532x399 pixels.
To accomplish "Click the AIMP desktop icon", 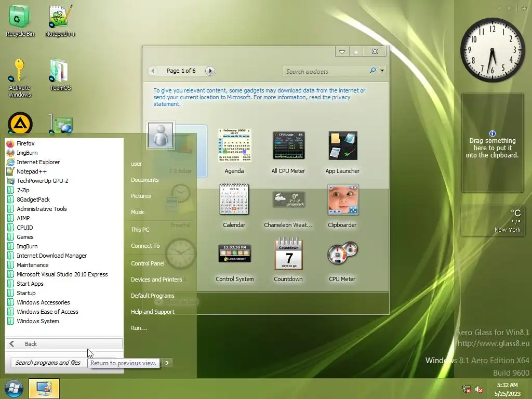I will point(20,123).
